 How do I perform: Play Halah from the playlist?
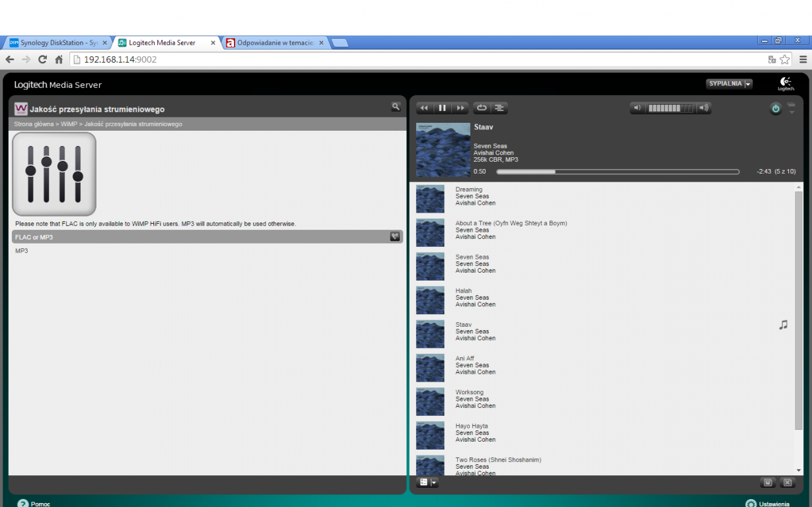pyautogui.click(x=464, y=290)
